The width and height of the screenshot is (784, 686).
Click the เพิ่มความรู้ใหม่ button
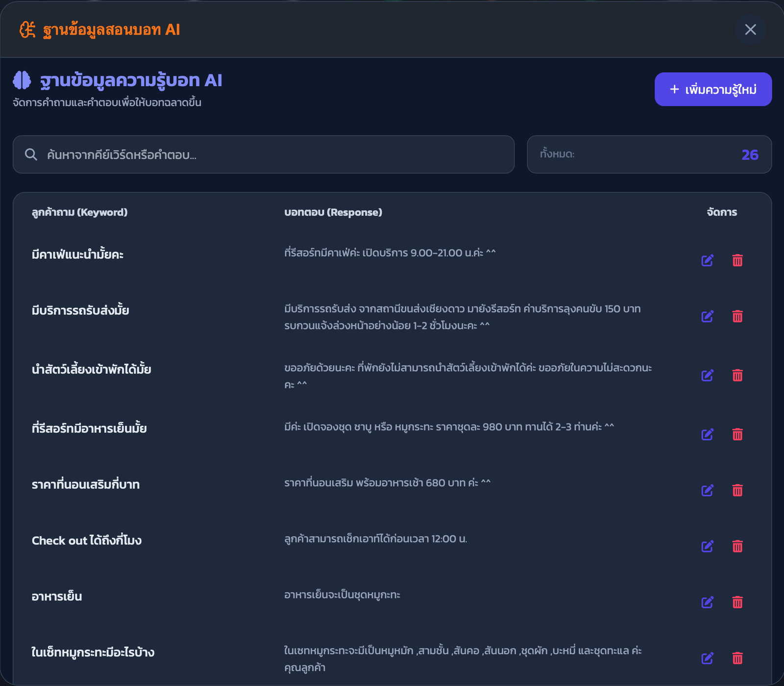click(712, 89)
